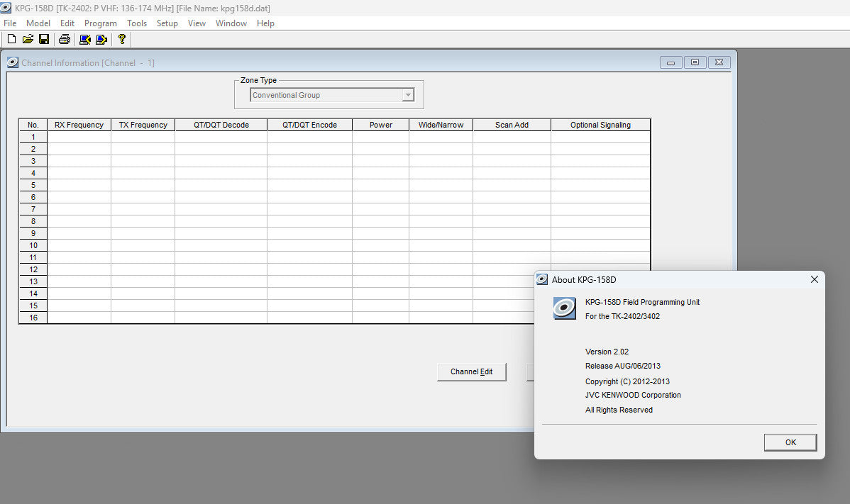Click the Scan Add column header
The width and height of the screenshot is (850, 504).
pos(512,125)
